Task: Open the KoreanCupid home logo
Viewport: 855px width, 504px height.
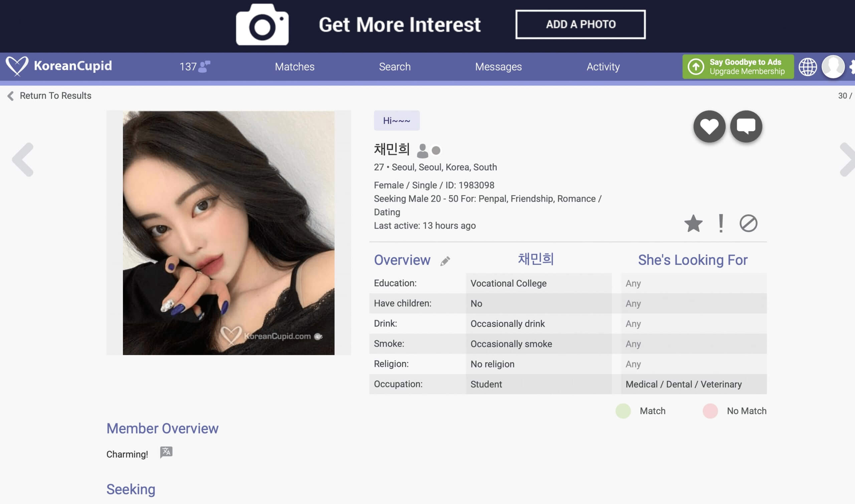Action: (59, 66)
